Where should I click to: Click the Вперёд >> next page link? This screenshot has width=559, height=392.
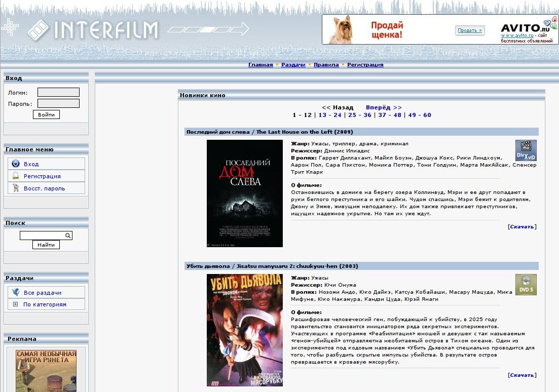coord(384,107)
